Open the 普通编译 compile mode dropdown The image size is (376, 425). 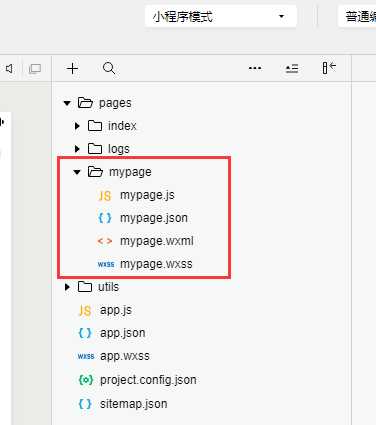357,16
